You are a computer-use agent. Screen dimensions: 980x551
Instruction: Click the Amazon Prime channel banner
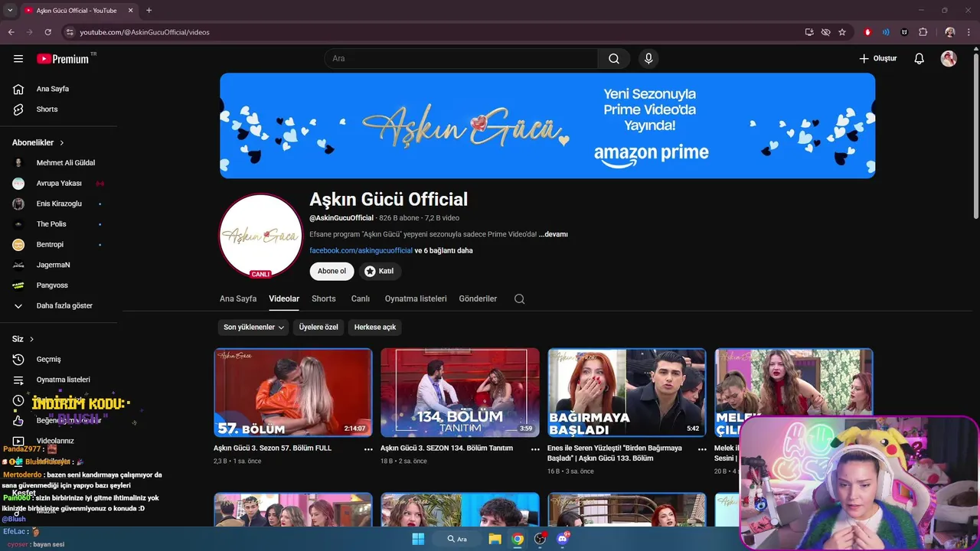coord(547,126)
